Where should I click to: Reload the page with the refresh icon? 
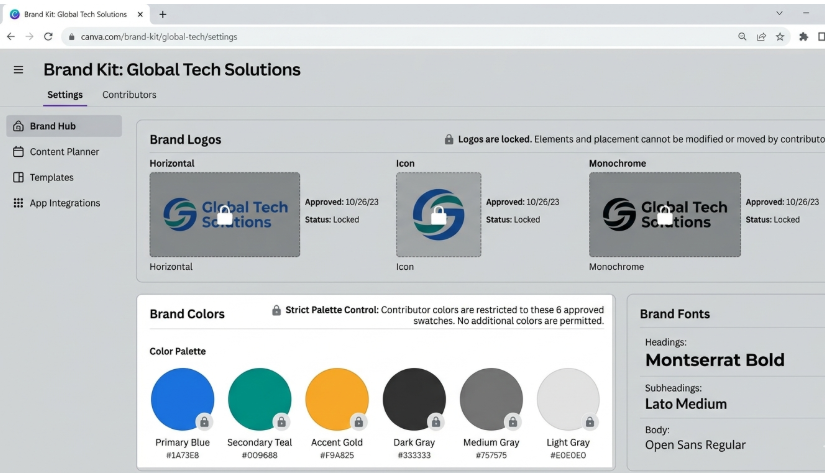tap(48, 36)
